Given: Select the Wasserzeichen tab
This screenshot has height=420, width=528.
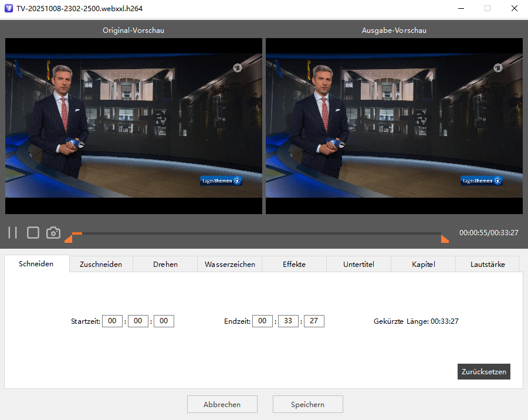Looking at the screenshot, I should pyautogui.click(x=230, y=265).
